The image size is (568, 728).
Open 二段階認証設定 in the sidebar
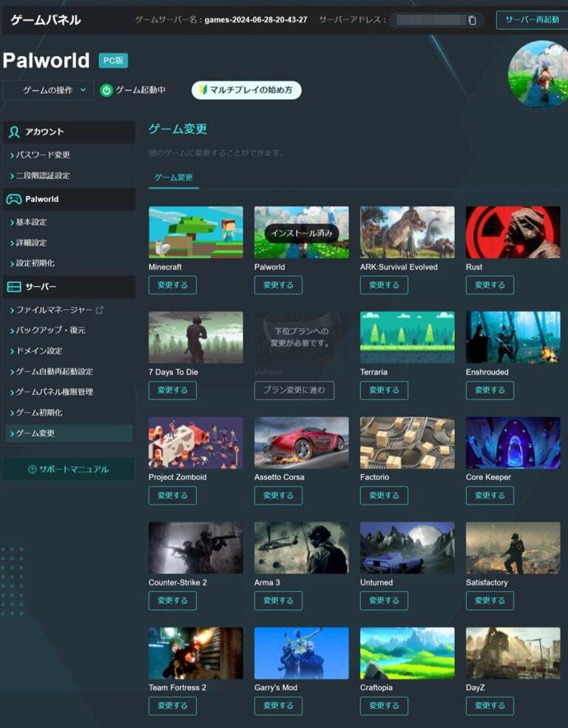coord(43,175)
